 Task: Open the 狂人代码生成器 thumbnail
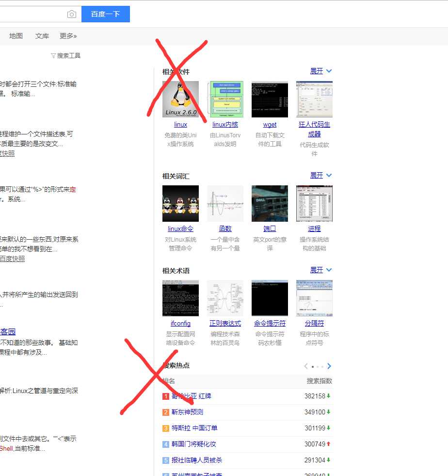coord(314,99)
